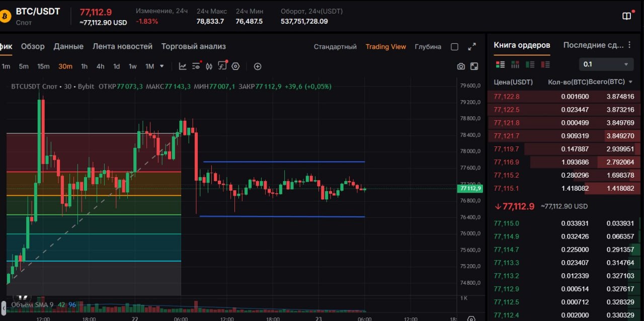Take a chart snapshot with camera icon

[461, 66]
